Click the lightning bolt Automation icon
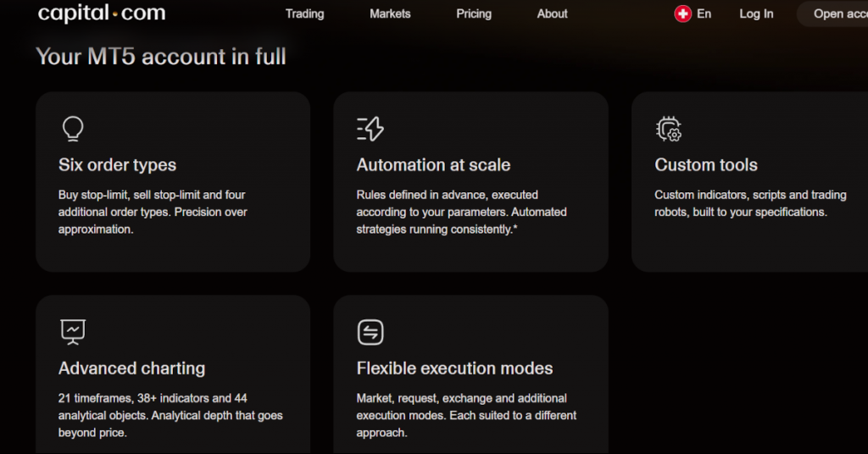This screenshot has height=454, width=868. pos(370,129)
